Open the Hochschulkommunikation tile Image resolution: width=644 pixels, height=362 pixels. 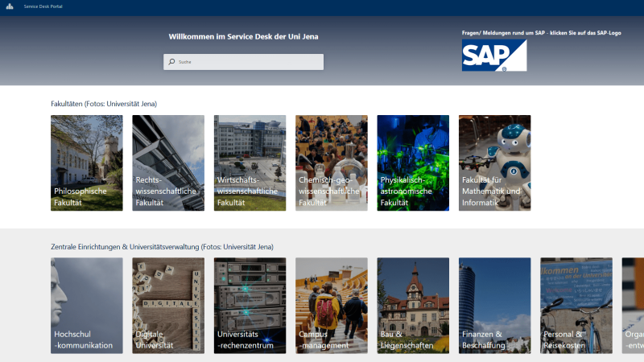click(87, 306)
